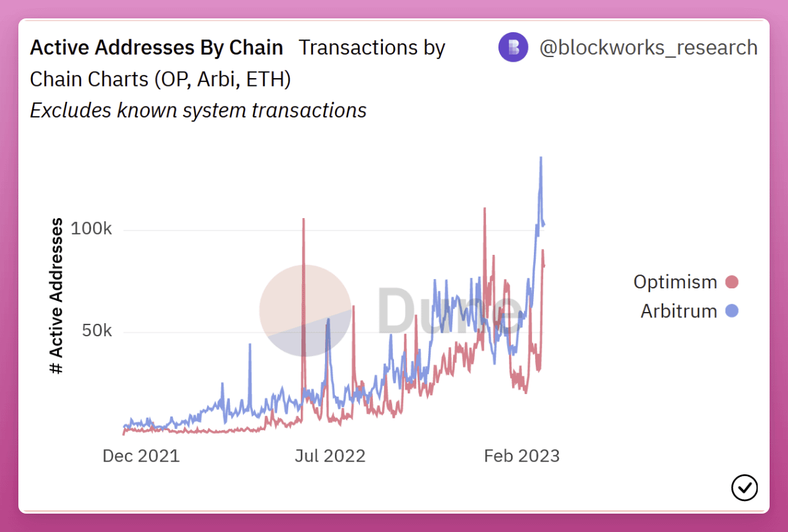Image resolution: width=788 pixels, height=532 pixels.
Task: Click the Blockworks Research avatar icon
Action: 513,47
